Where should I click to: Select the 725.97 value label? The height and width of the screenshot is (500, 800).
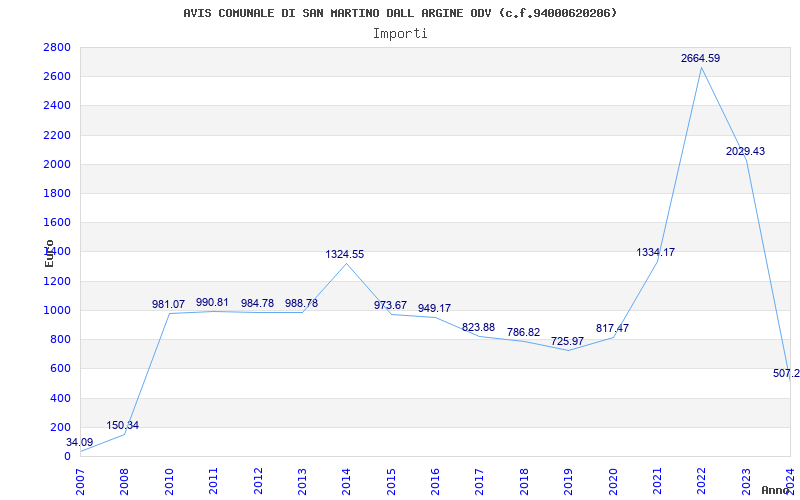coord(567,341)
